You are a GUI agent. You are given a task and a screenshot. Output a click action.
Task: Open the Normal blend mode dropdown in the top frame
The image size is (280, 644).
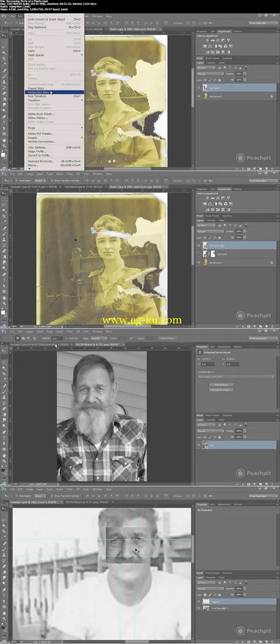211,73
